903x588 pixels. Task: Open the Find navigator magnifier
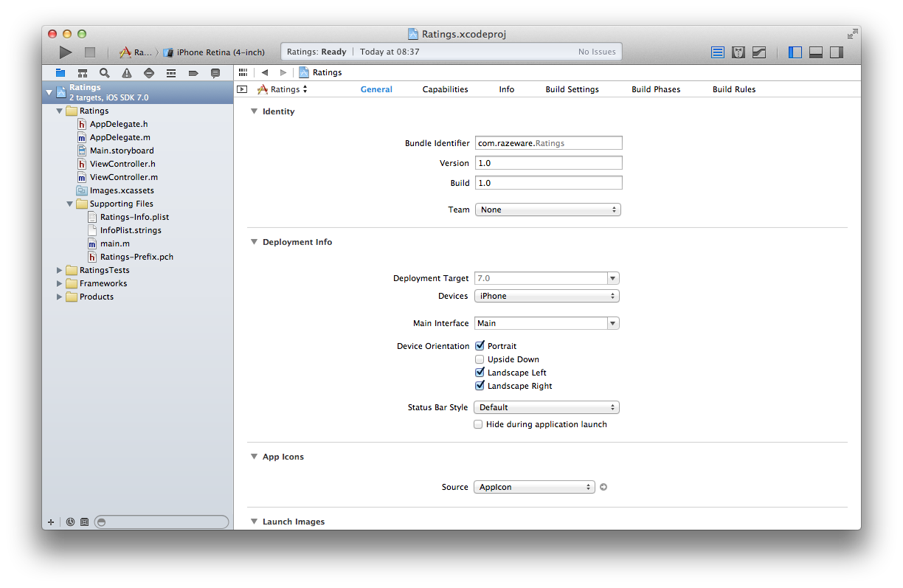105,73
